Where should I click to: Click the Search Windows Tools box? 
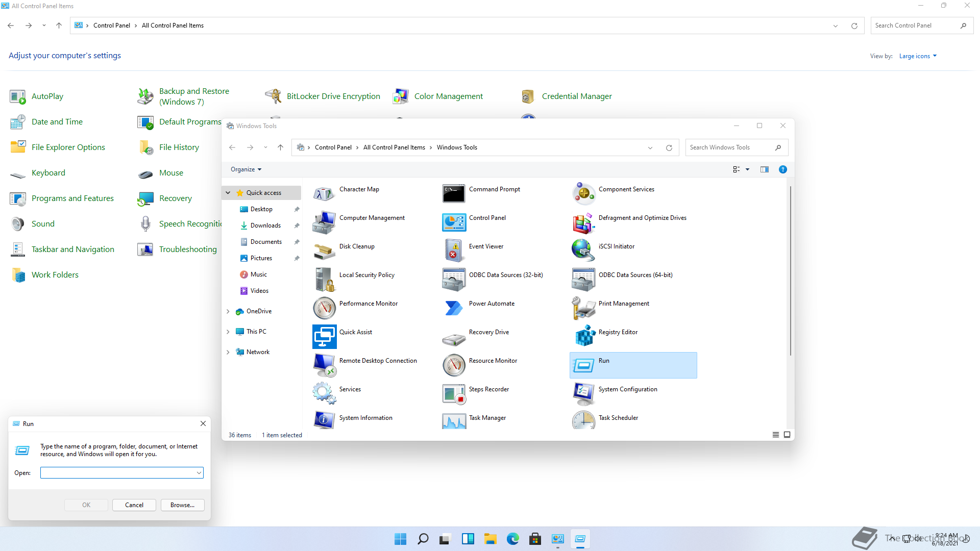tap(737, 148)
